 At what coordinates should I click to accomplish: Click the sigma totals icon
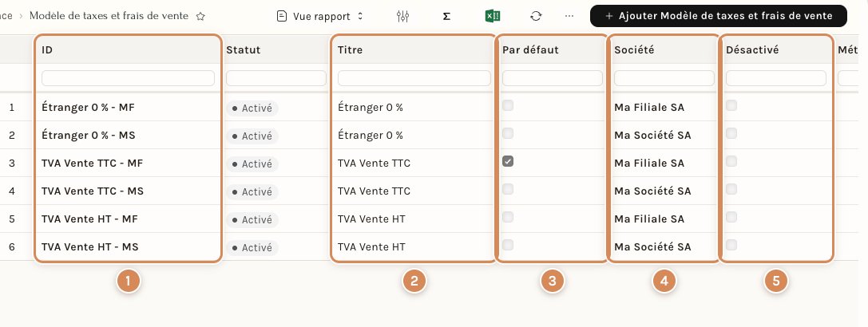446,17
